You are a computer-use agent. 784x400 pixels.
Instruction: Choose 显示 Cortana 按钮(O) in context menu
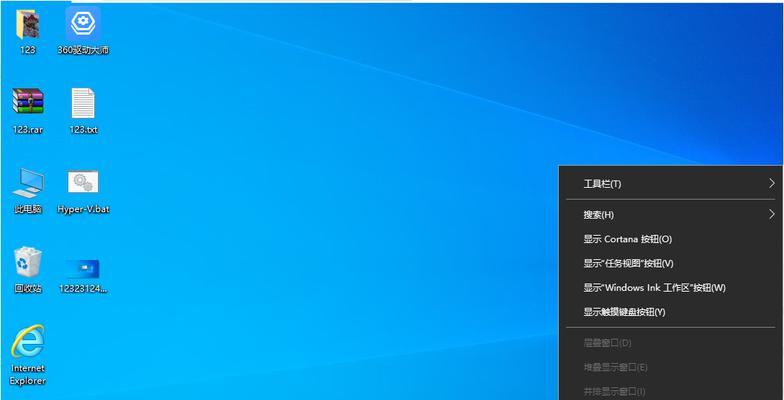(670, 239)
